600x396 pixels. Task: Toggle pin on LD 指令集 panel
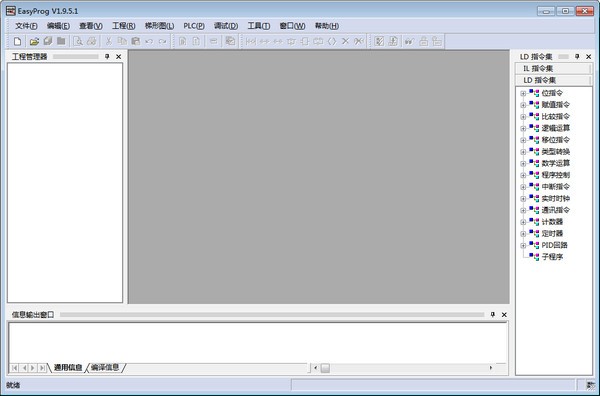577,57
